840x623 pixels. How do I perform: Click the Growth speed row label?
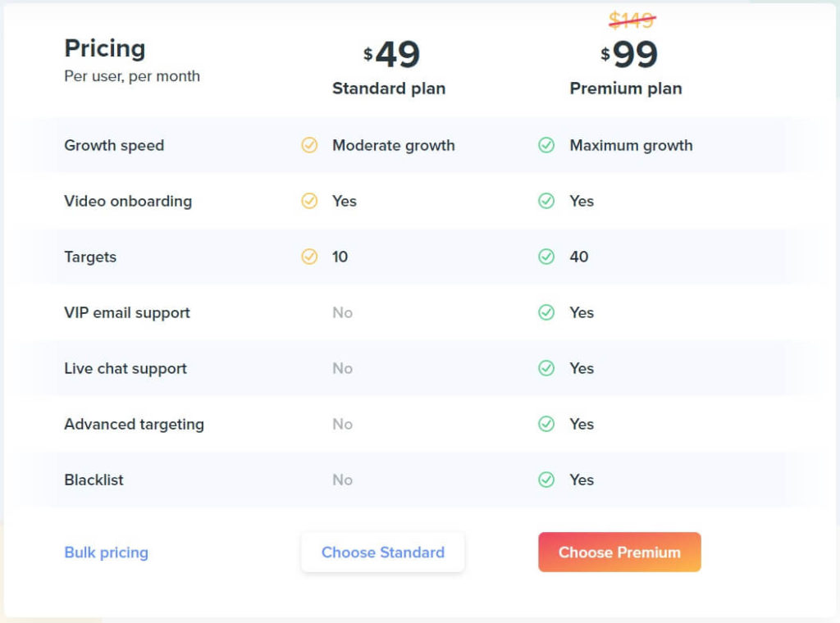(x=114, y=146)
